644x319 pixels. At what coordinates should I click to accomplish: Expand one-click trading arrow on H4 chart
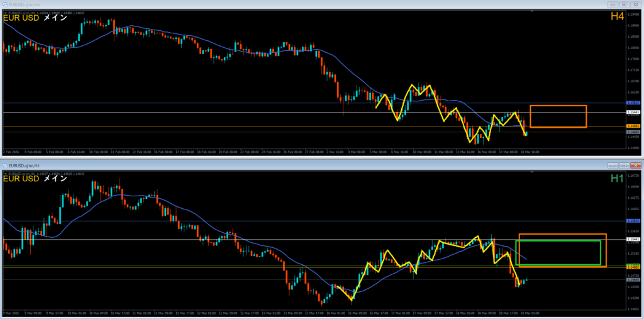click(5, 12)
